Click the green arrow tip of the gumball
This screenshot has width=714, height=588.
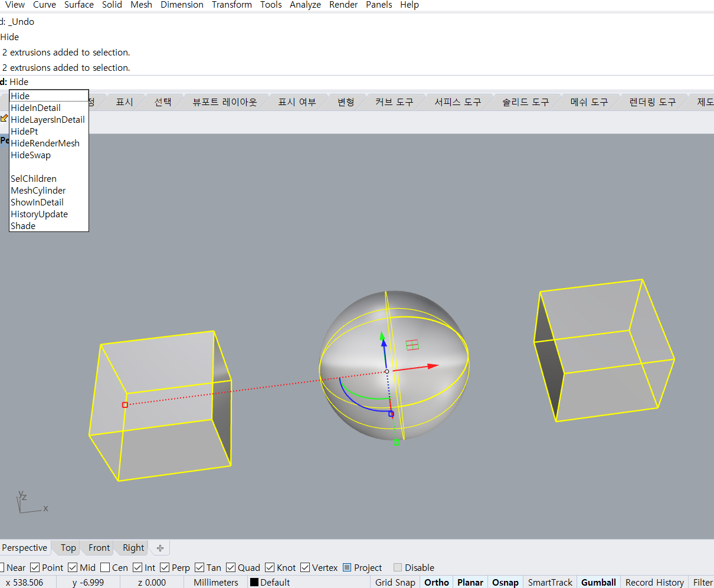click(x=383, y=336)
